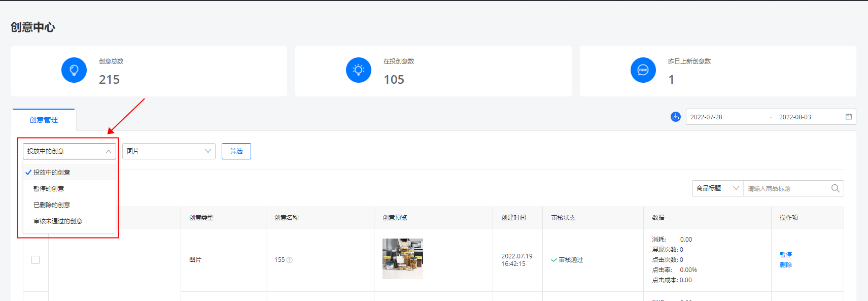Click the glowing bulb icon for 在投创意数
Screen dimensions: 868x301
coord(359,70)
